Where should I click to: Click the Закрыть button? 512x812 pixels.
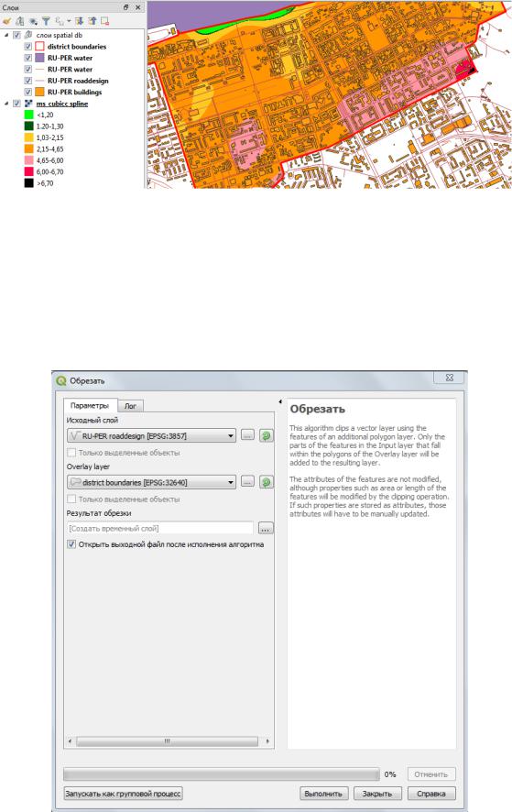(377, 794)
